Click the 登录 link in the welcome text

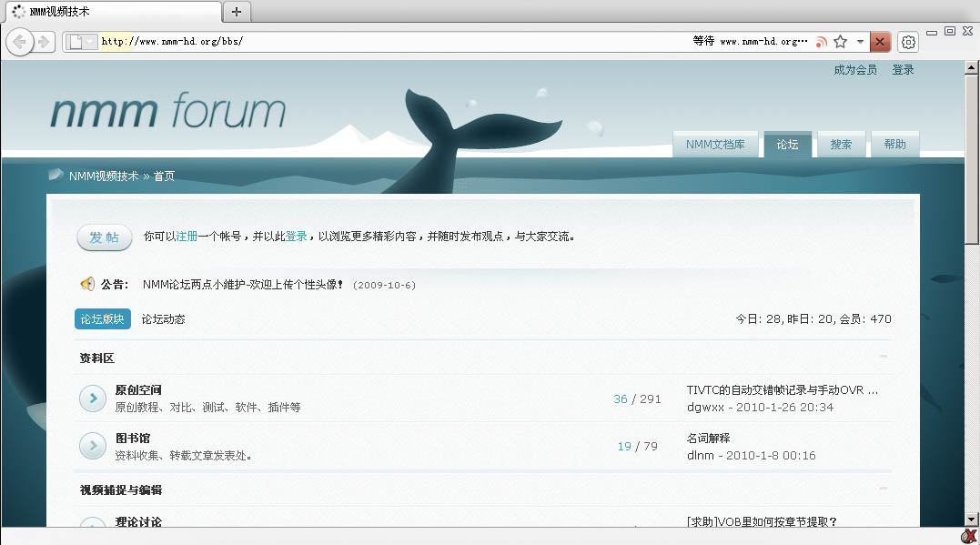pos(297,237)
